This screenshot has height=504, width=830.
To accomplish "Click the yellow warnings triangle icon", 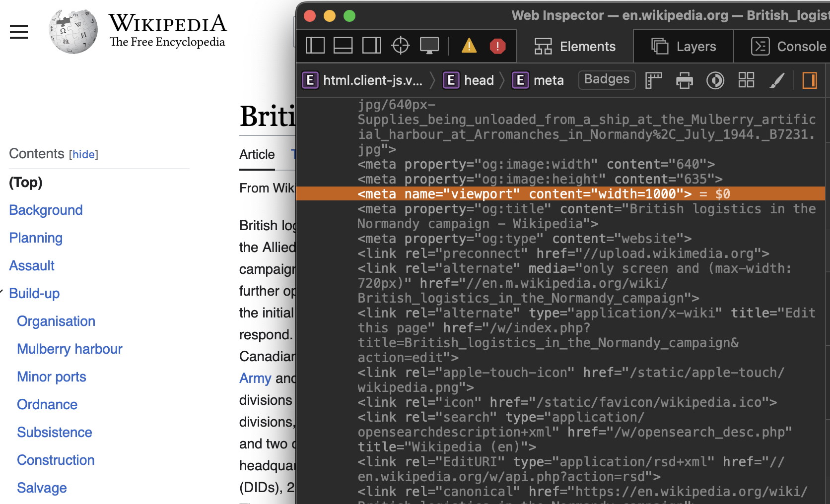I will click(x=469, y=46).
